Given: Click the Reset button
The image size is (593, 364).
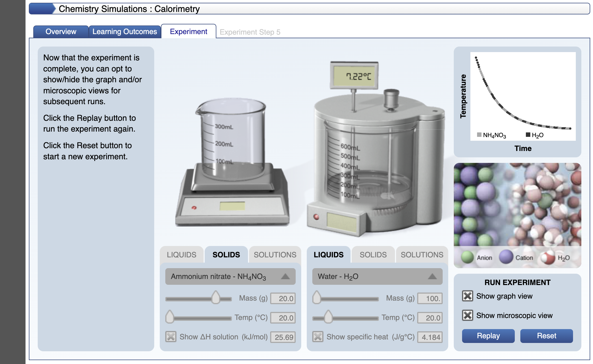Looking at the screenshot, I should tap(546, 336).
